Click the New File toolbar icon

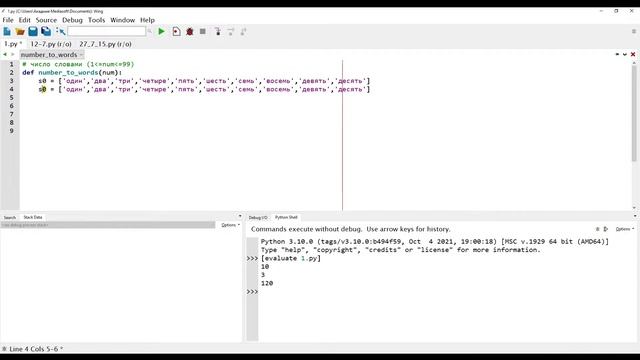click(7, 31)
